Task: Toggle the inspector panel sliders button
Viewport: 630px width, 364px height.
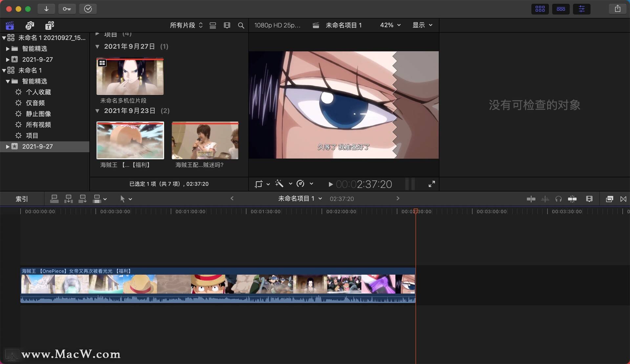Action: [582, 9]
